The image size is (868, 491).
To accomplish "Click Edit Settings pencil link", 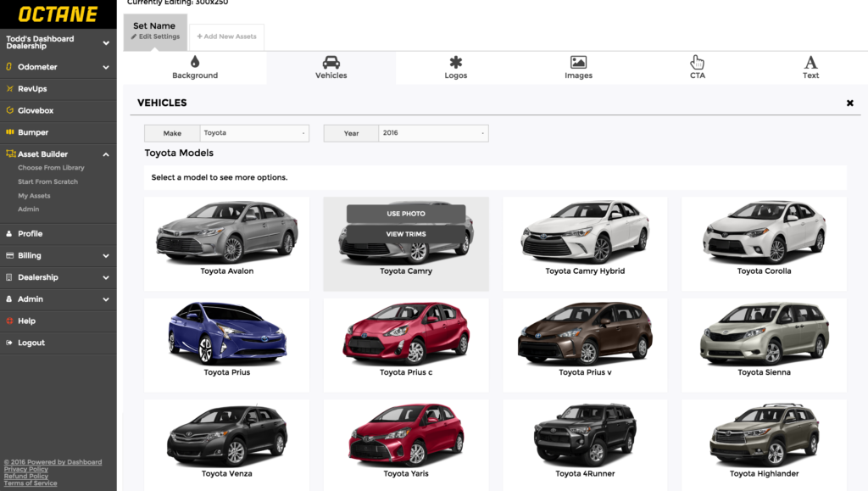I will click(x=156, y=36).
